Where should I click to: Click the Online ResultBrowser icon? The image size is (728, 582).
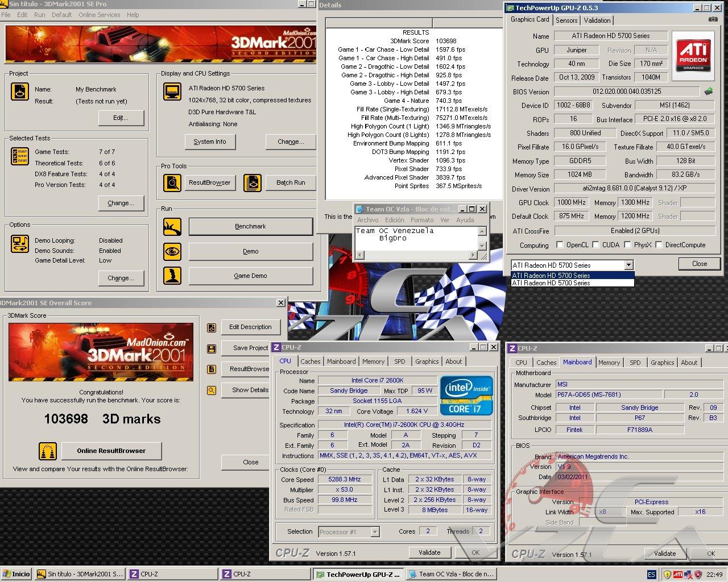48,451
